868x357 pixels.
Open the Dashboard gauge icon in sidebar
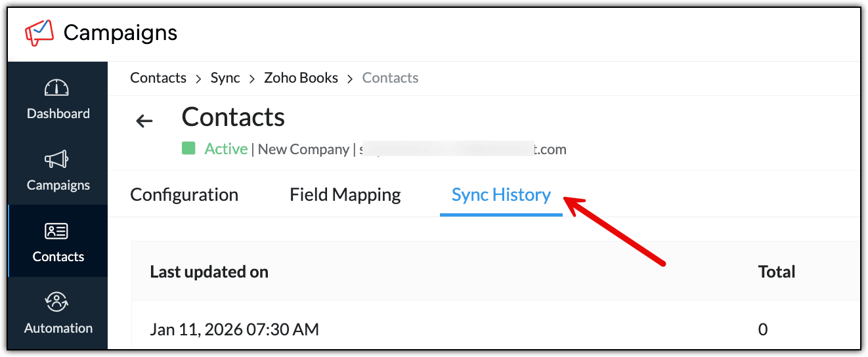tap(58, 89)
